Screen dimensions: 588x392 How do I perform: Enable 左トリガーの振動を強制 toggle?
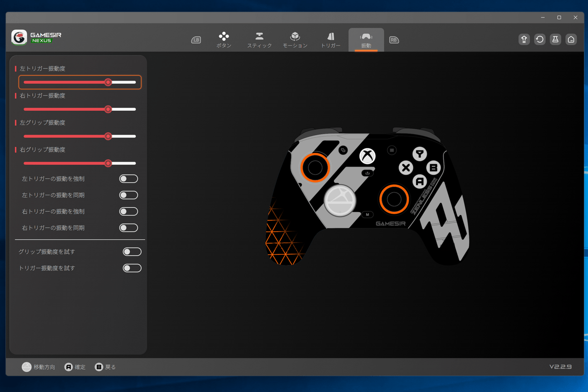point(128,179)
